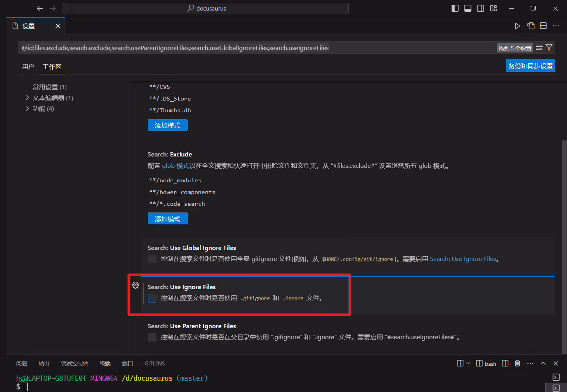
Task: Open terminal panel more actions ellipsis
Action: (x=530, y=363)
